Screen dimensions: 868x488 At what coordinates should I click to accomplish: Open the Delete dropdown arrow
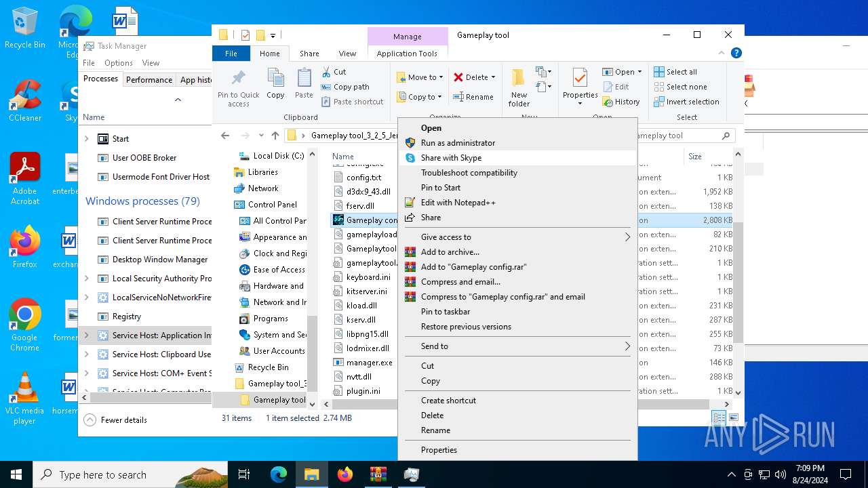coord(493,77)
